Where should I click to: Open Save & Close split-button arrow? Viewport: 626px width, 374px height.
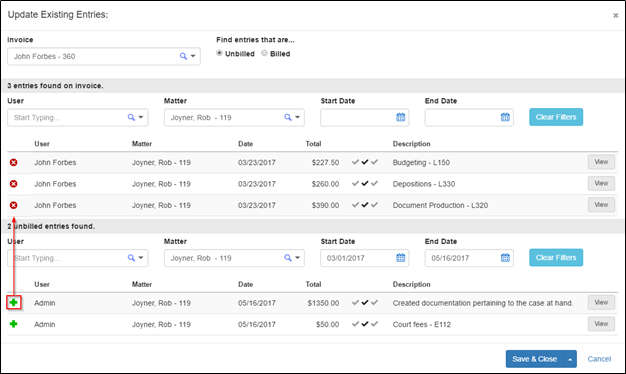coord(570,359)
